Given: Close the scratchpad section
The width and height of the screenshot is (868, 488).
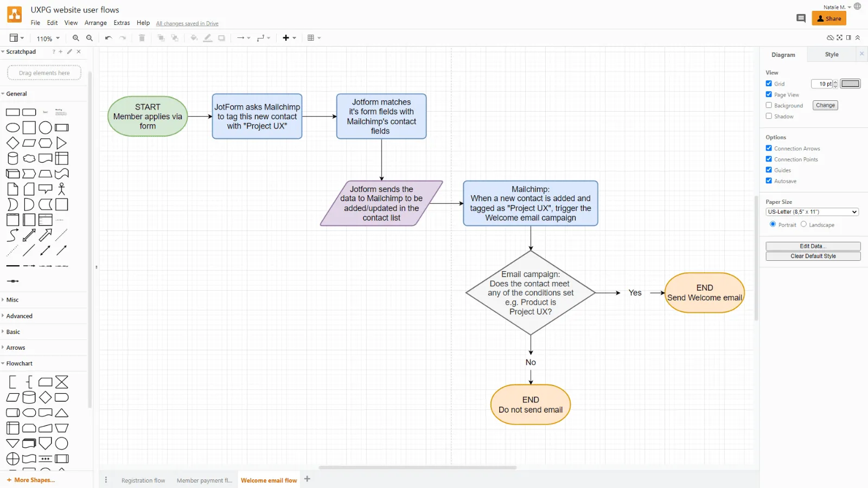Looking at the screenshot, I should (x=79, y=52).
